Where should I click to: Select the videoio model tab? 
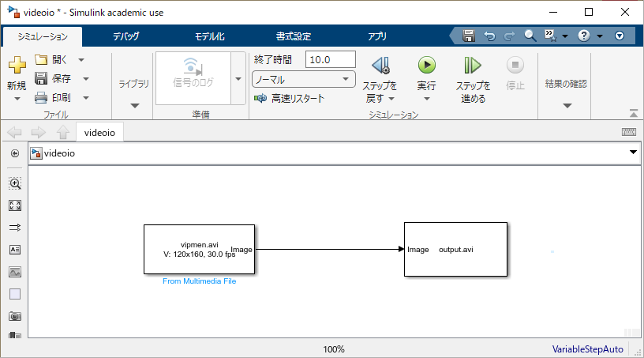click(x=99, y=133)
